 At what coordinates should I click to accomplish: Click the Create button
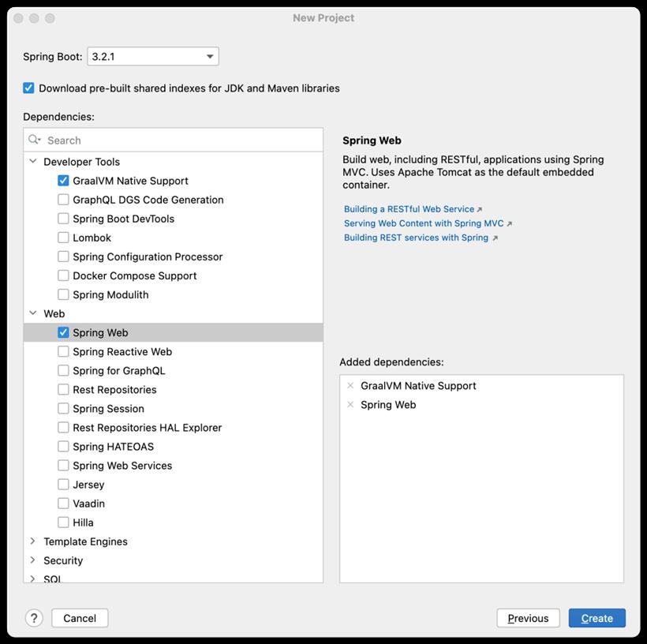(597, 618)
